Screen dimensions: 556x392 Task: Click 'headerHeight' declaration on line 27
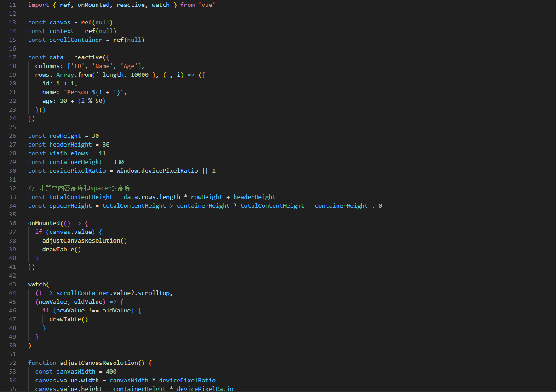point(70,144)
